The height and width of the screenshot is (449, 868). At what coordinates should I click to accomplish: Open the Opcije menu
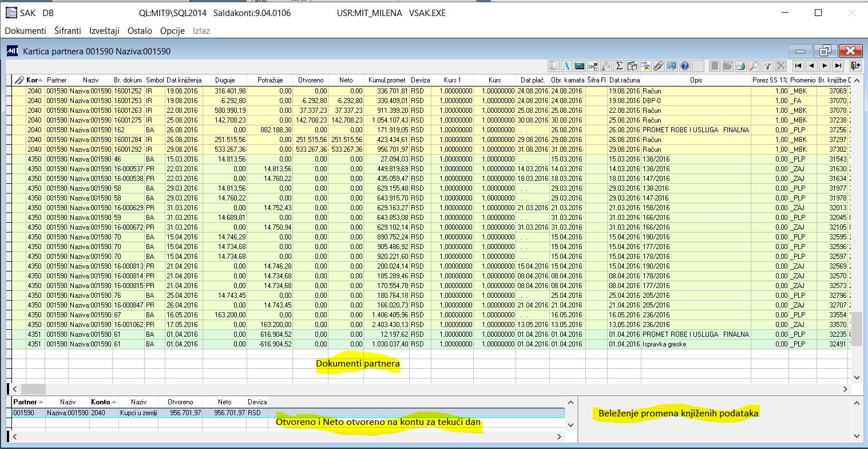[x=172, y=30]
